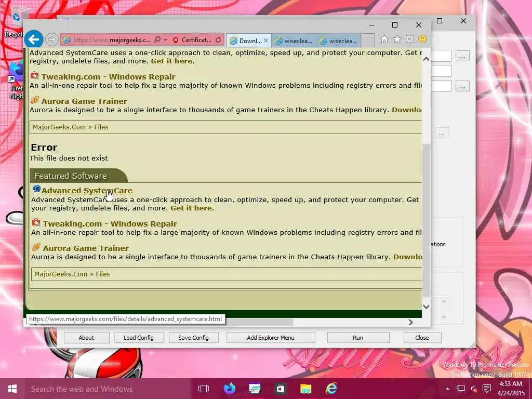Viewport: 532px width, 399px height.
Task: Go back with the blue back arrow
Action: point(34,39)
